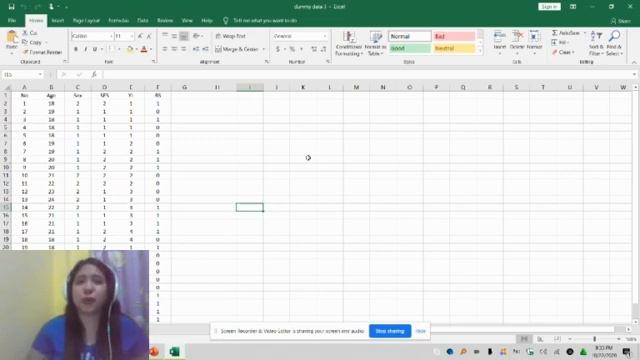Toggle Italic formatting
Viewport: 640px width, 360px height.
(x=85, y=49)
